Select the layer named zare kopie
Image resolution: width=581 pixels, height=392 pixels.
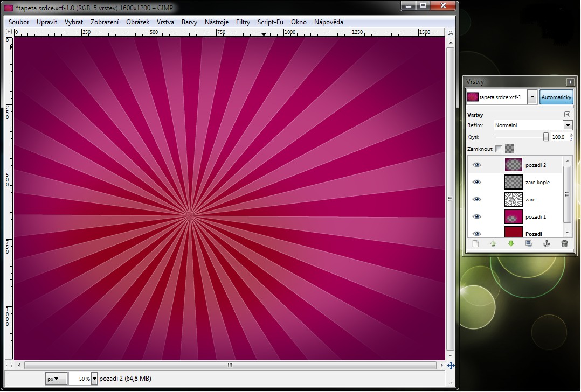click(537, 183)
